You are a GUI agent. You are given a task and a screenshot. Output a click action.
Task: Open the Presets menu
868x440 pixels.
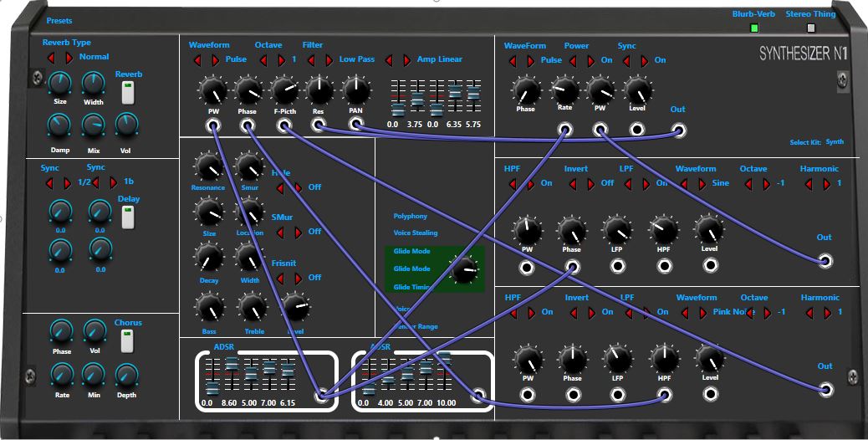pos(59,20)
